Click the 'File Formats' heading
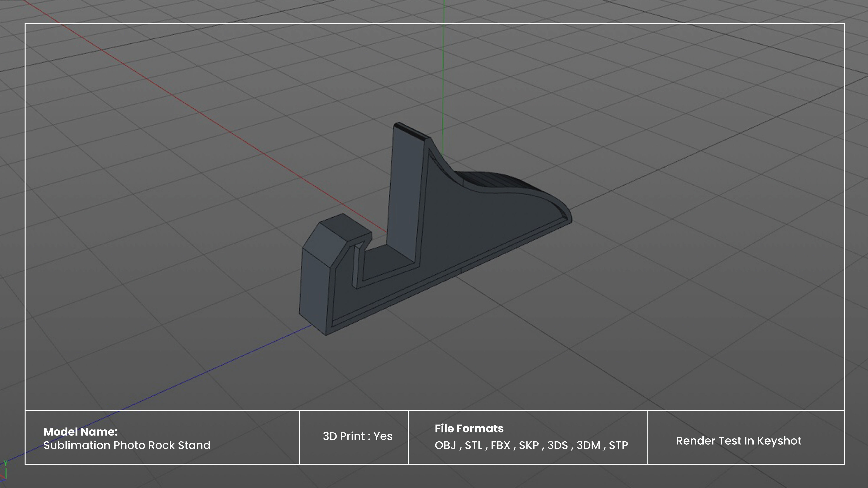The width and height of the screenshot is (868, 488). (469, 428)
